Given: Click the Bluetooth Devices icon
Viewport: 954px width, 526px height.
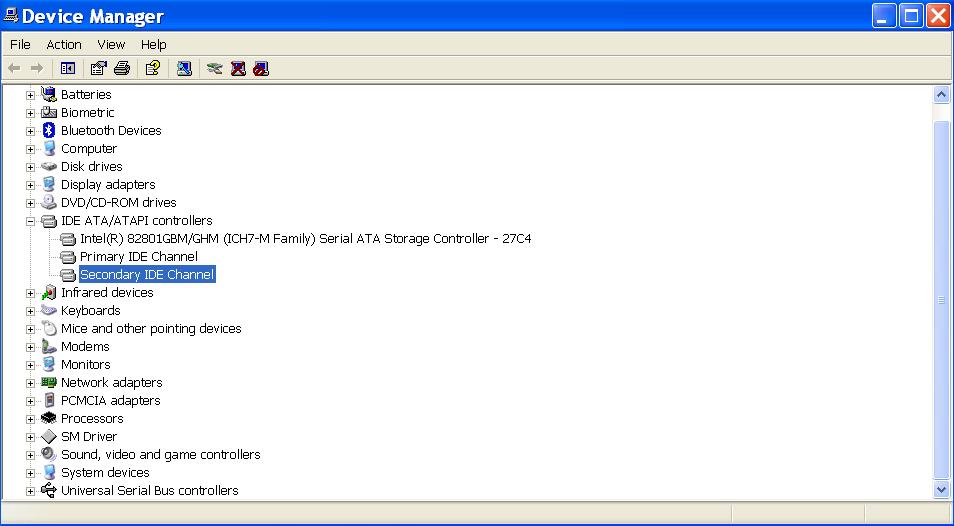Looking at the screenshot, I should coord(49,130).
